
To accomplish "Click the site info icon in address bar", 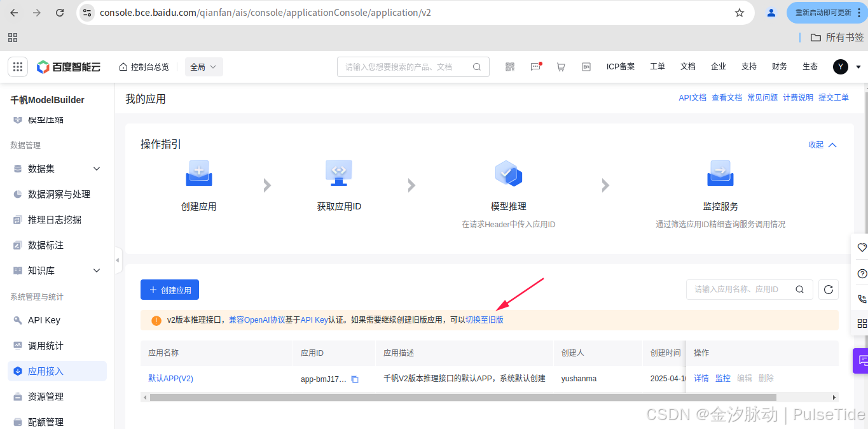I will [x=87, y=13].
